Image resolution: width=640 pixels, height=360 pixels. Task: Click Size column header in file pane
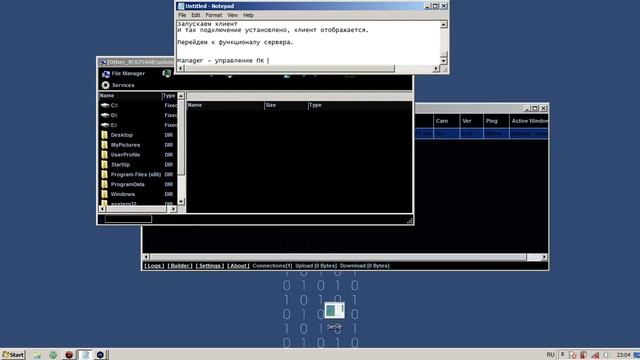286,105
